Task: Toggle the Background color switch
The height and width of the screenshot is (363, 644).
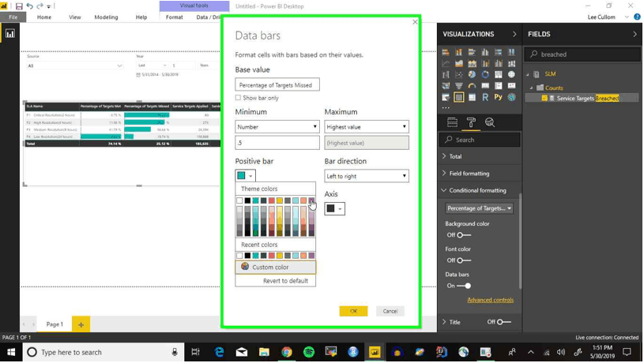Action: 464,235
